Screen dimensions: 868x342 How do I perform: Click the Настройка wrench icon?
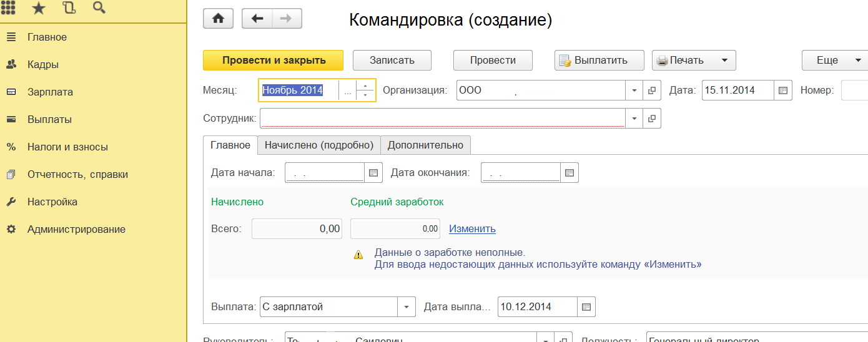[11, 202]
